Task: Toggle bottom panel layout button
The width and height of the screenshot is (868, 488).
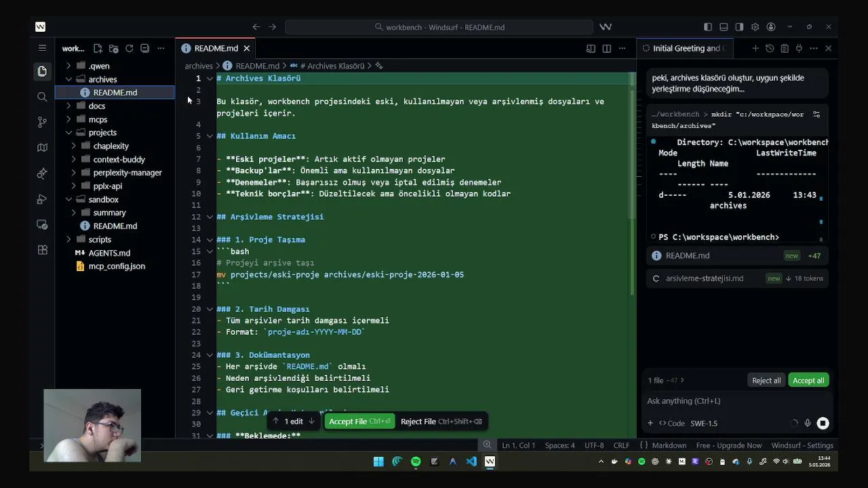Action: pos(724,27)
